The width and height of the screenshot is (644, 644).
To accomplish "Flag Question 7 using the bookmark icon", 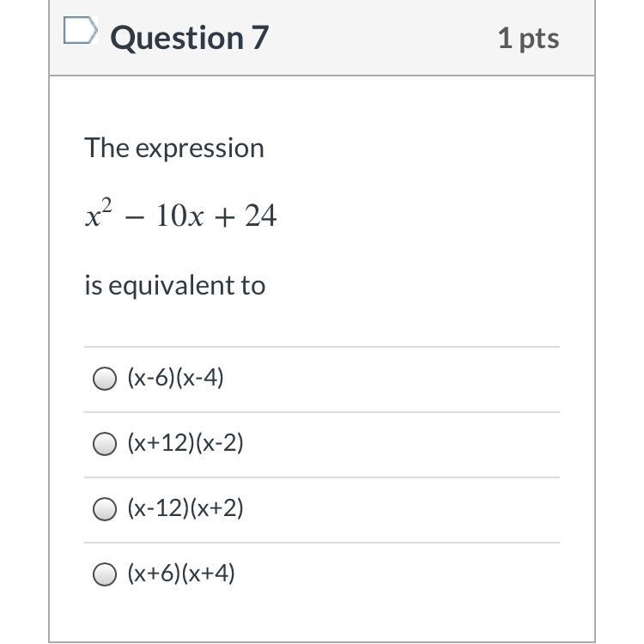I will [x=81, y=30].
